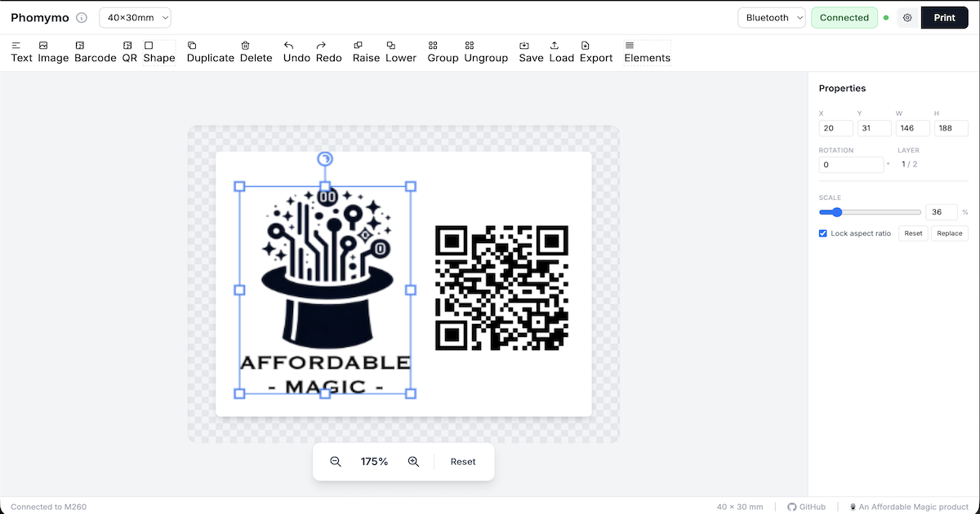Click the H height field
The height and width of the screenshot is (514, 980).
click(x=951, y=128)
